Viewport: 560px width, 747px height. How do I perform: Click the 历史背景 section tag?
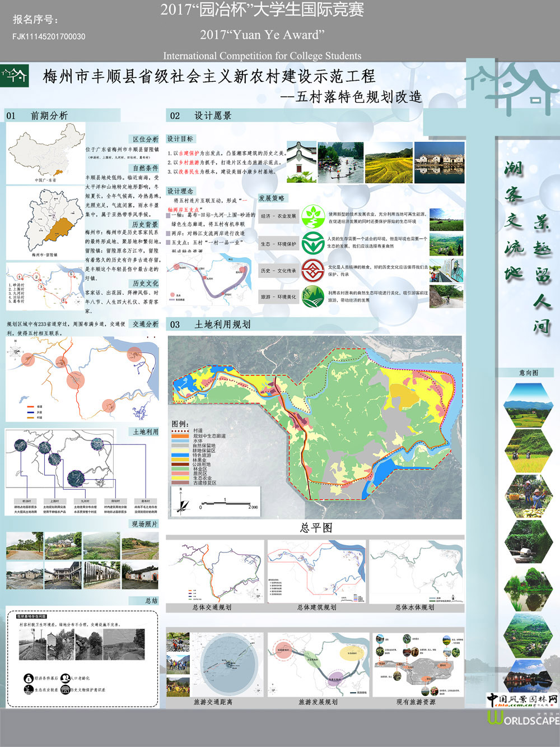coord(145,224)
